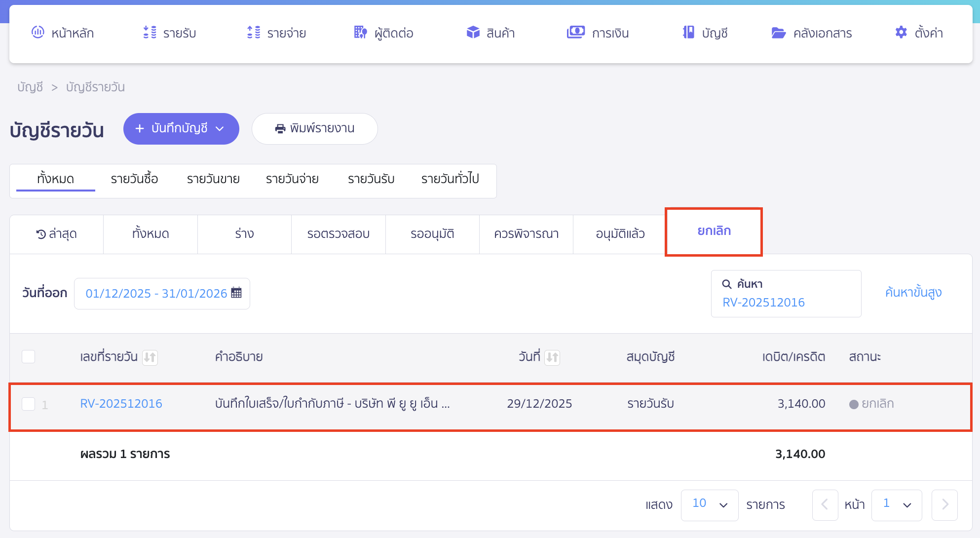The width and height of the screenshot is (980, 538).
Task: Select the รายวันขาย journal tab
Action: click(x=213, y=179)
